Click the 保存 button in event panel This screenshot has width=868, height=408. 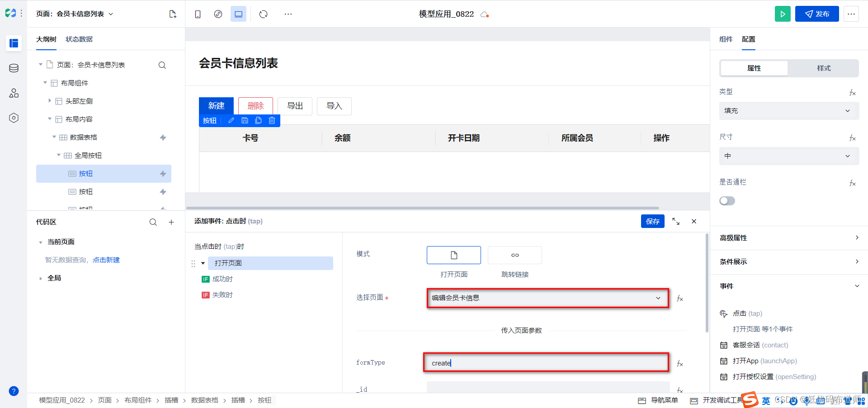pyautogui.click(x=653, y=221)
